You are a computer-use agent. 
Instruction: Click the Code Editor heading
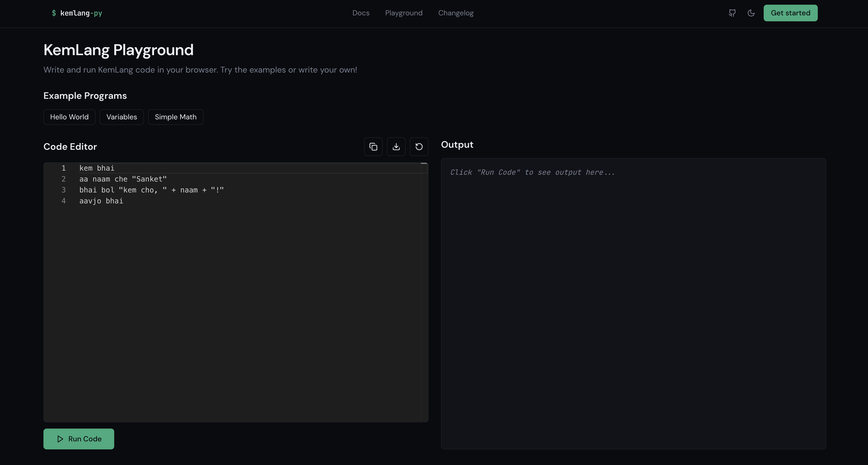[70, 147]
